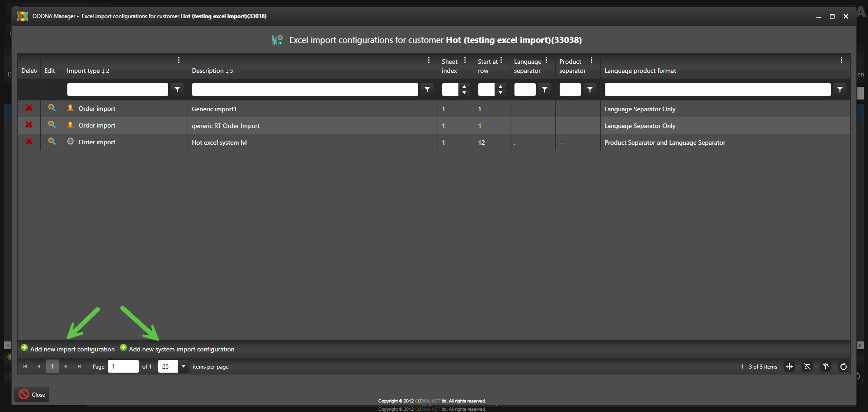The width and height of the screenshot is (868, 412).
Task: Decrease the Start at row filter value
Action: click(x=500, y=93)
